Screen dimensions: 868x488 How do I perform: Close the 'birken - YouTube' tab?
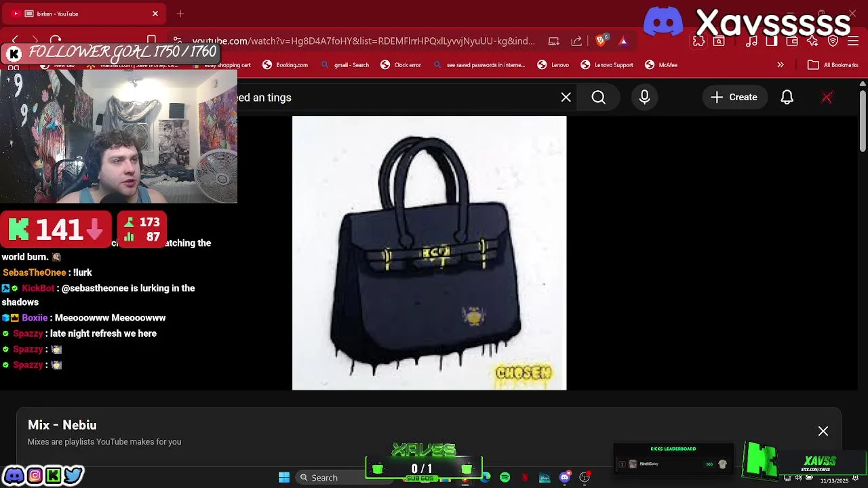(x=155, y=14)
